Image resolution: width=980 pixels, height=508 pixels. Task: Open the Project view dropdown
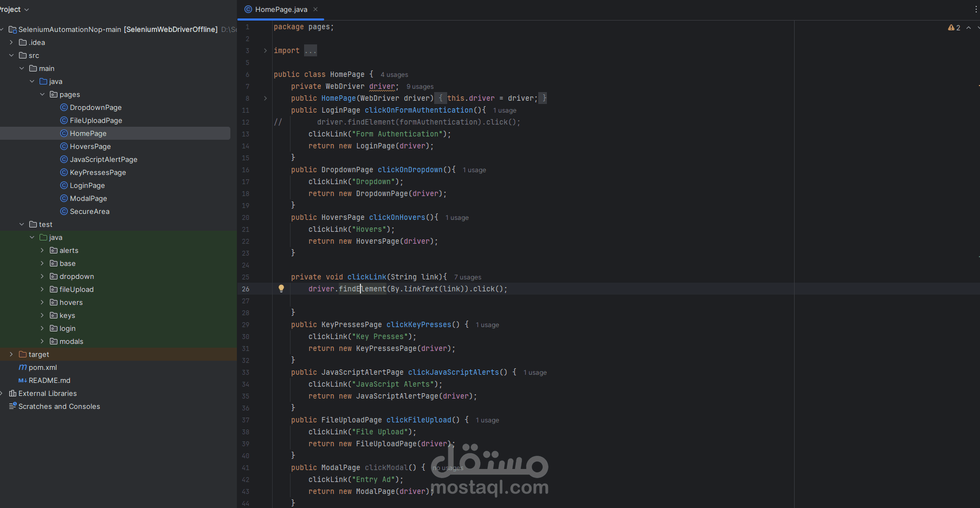click(15, 9)
